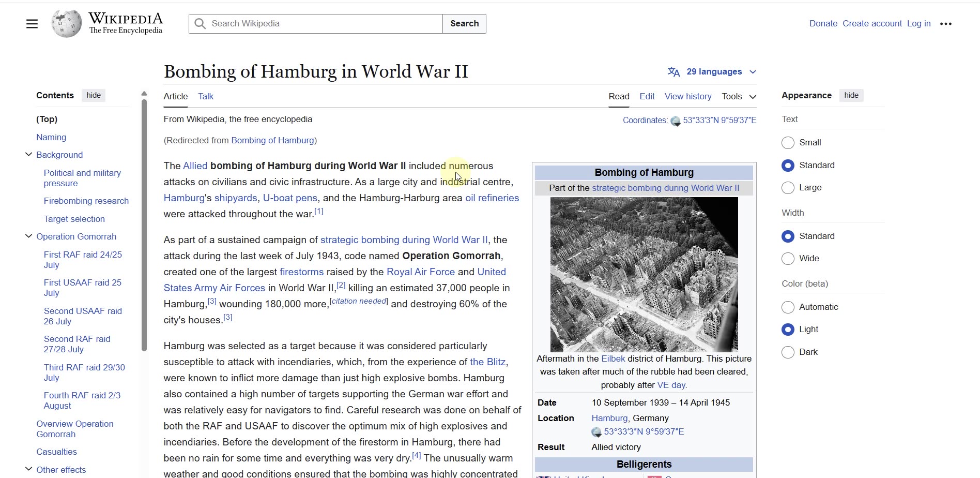Click the globe icon in infobox Location row

tap(596, 432)
